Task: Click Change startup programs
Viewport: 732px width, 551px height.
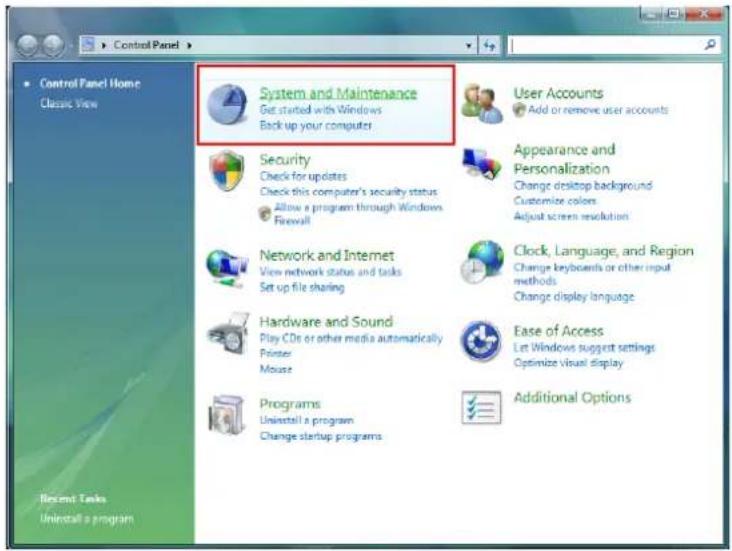Action: click(x=321, y=436)
